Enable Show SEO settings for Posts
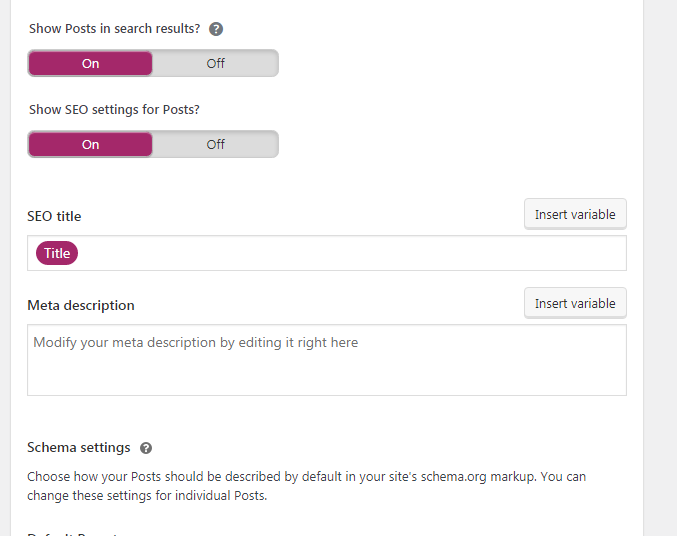Screen dimensions: 677x536 (91, 144)
